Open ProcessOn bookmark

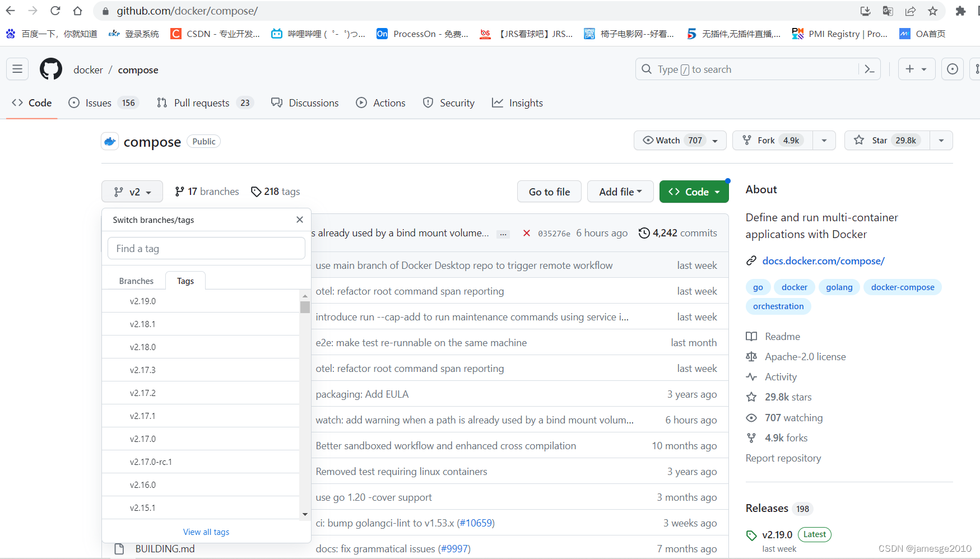coord(422,34)
